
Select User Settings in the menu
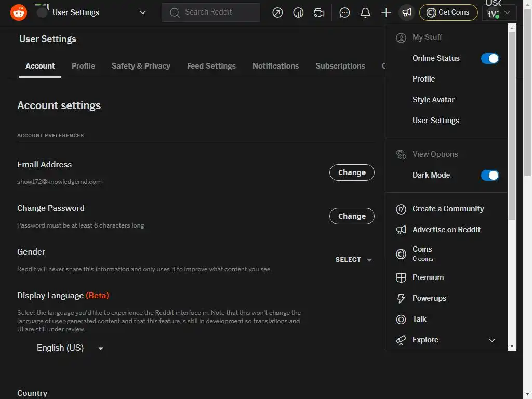[446, 121]
